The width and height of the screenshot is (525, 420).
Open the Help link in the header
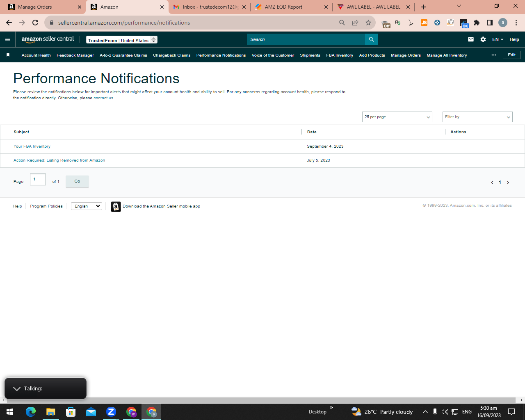point(514,39)
